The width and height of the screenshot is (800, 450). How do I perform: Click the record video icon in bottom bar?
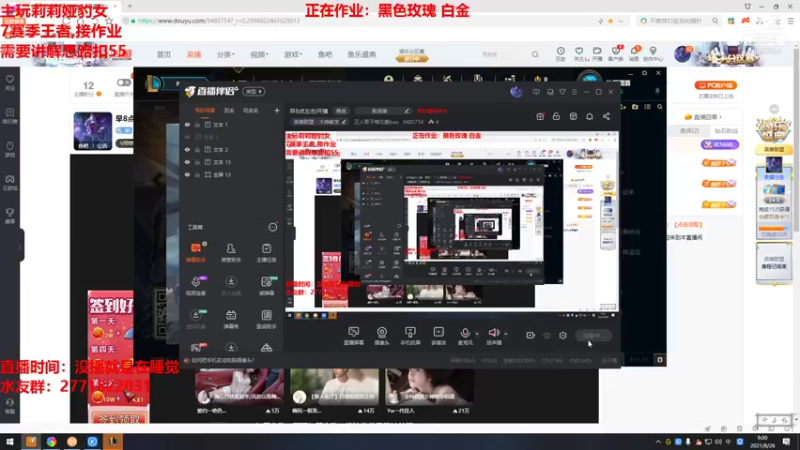click(530, 335)
